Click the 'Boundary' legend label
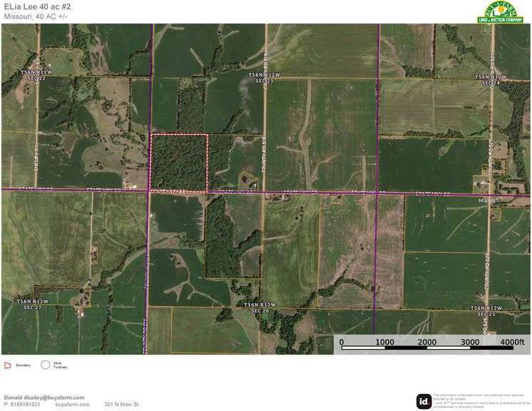The width and height of the screenshot is (532, 411). coord(23,365)
